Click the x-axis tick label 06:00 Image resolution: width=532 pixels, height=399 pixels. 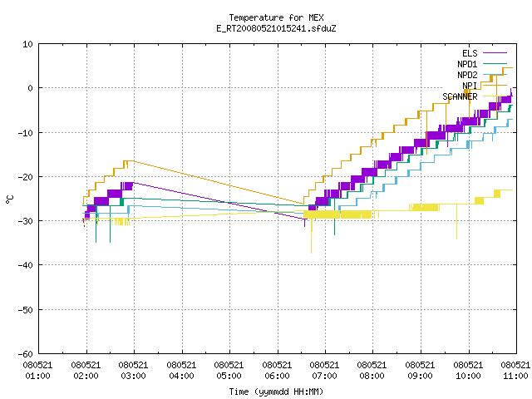tap(277, 376)
